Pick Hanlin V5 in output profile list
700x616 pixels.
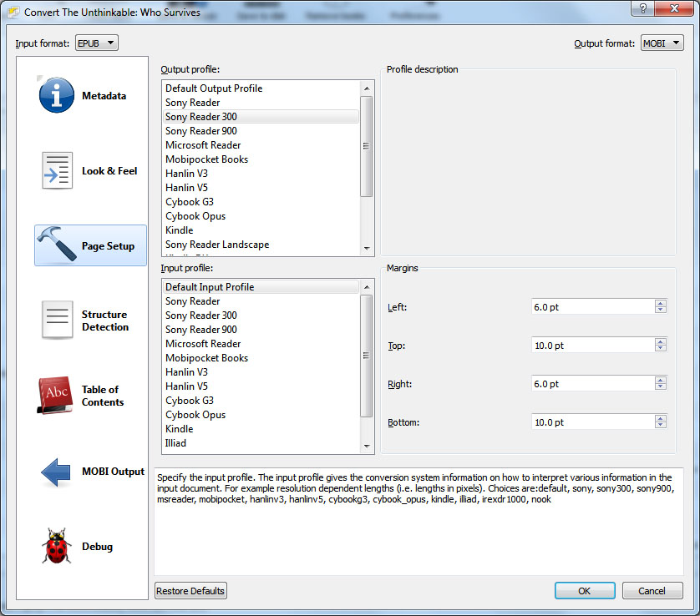[261, 188]
